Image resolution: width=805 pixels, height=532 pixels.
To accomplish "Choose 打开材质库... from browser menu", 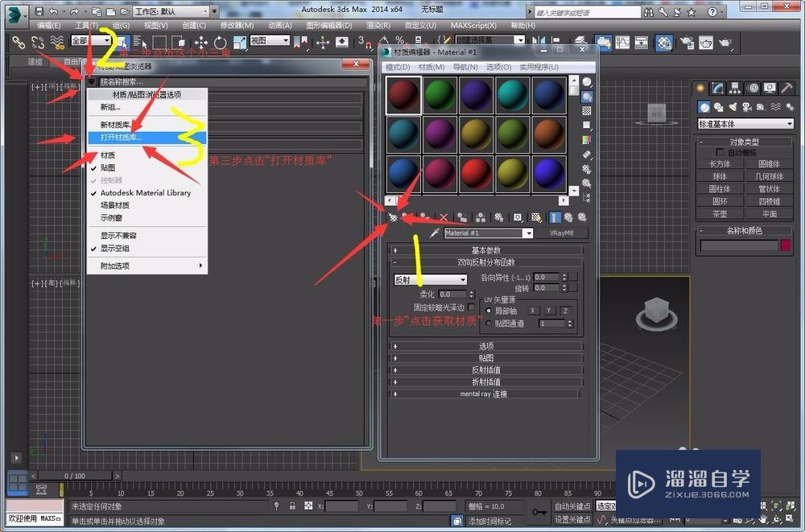I will point(147,138).
